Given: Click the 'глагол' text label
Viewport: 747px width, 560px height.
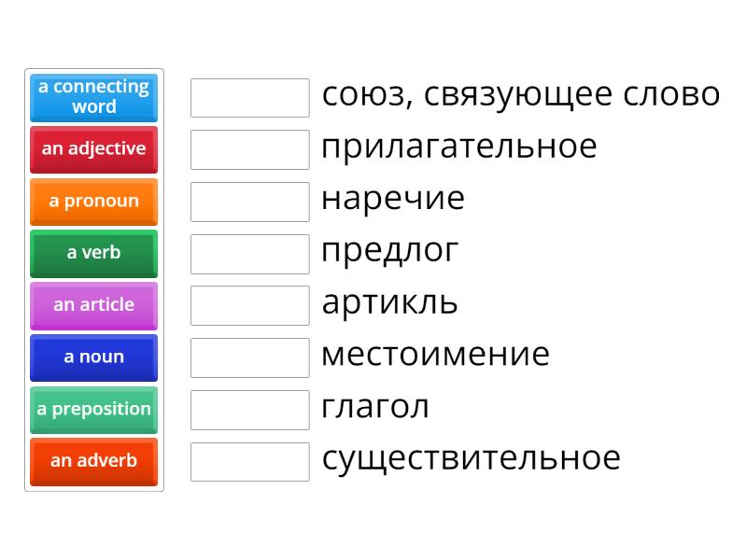Looking at the screenshot, I should tap(375, 407).
